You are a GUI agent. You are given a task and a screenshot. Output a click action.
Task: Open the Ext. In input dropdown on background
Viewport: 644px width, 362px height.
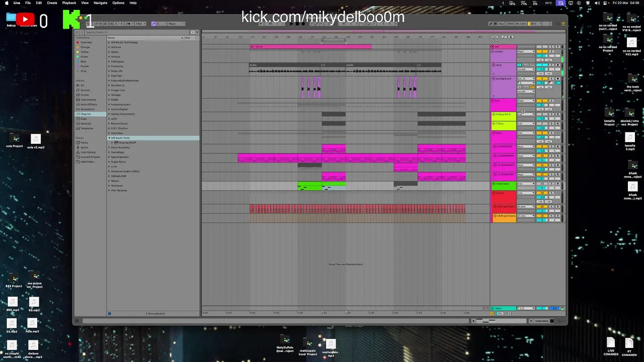[526, 79]
